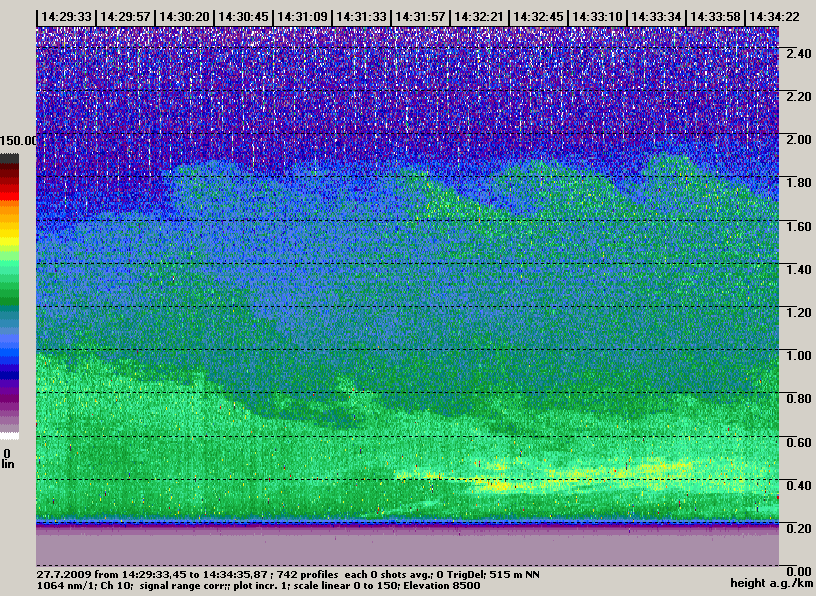Click the 14:34:22 time label
816x597 pixels.
[x=774, y=17]
